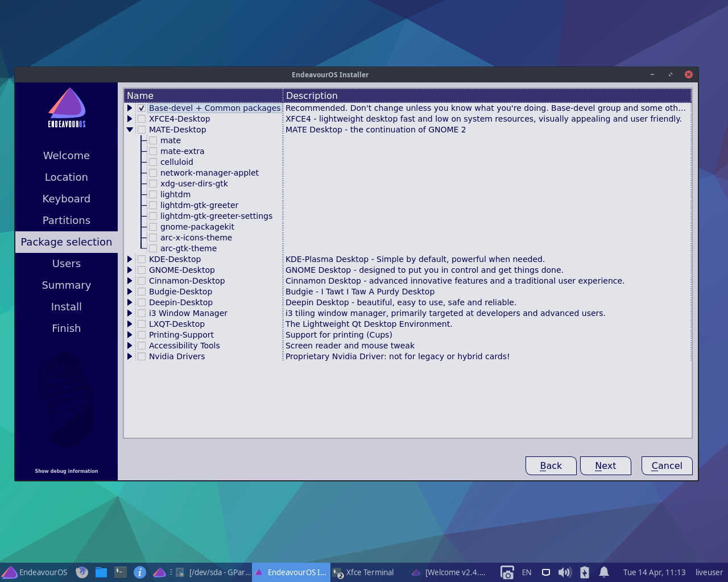Image resolution: width=728 pixels, height=582 pixels.
Task: Select the xdg-user-dirs-gtk row
Action: 194,184
